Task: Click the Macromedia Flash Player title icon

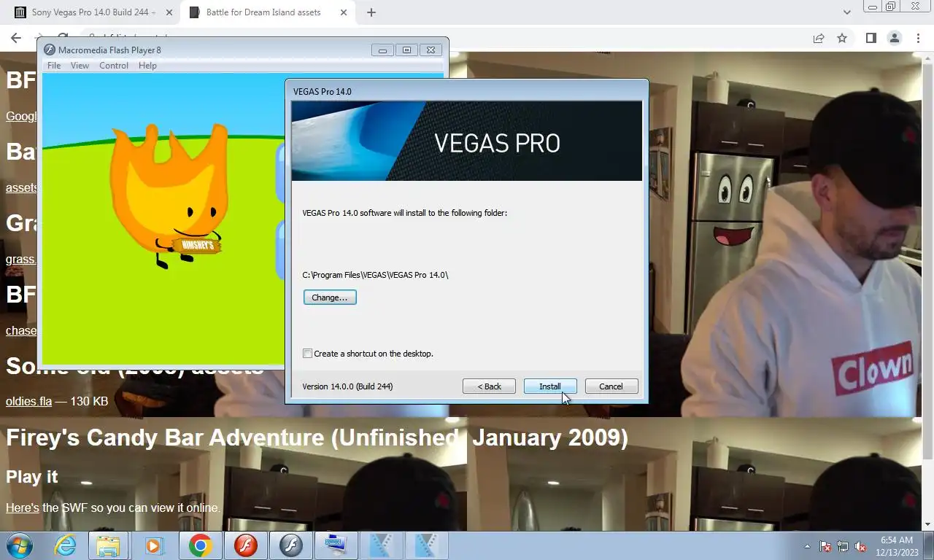Action: (x=49, y=50)
